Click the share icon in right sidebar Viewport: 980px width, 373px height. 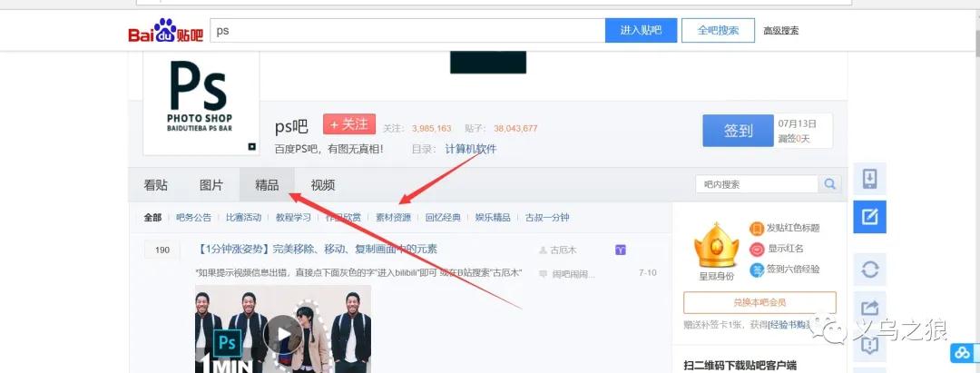point(869,308)
